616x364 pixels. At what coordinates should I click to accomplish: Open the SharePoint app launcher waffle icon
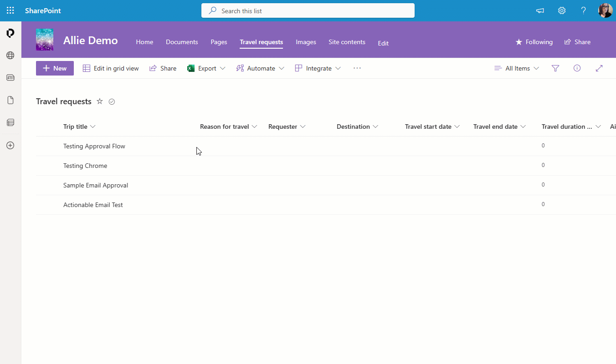[x=10, y=10]
